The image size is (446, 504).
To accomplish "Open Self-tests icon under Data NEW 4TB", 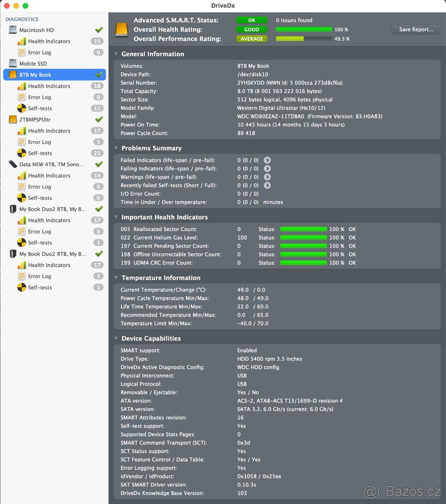I will [21, 198].
